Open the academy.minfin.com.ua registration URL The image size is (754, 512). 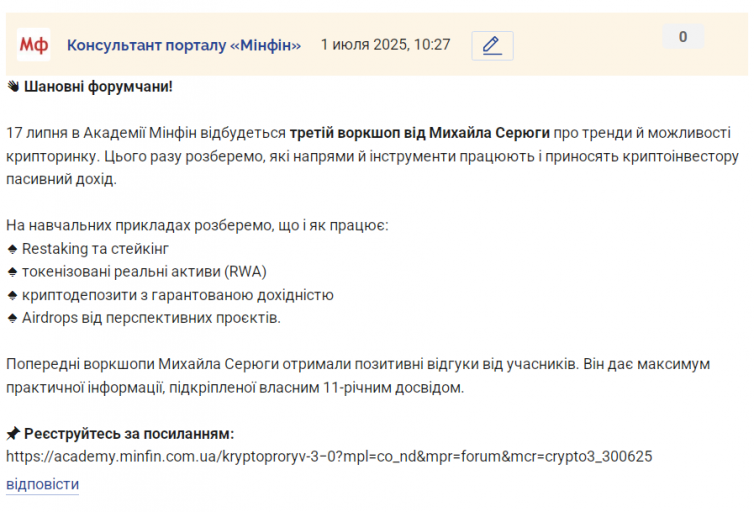[x=329, y=456]
